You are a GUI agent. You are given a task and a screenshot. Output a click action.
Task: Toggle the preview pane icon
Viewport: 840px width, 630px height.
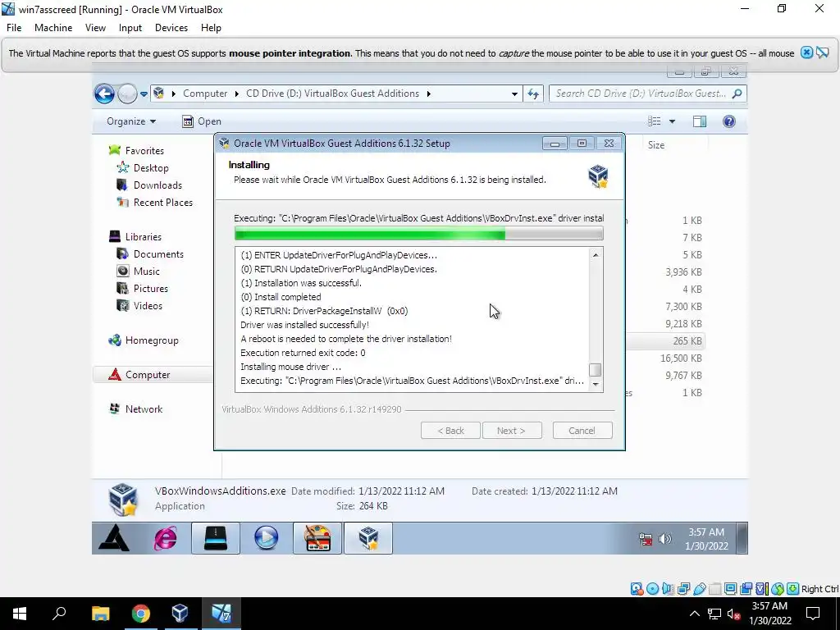click(x=699, y=121)
